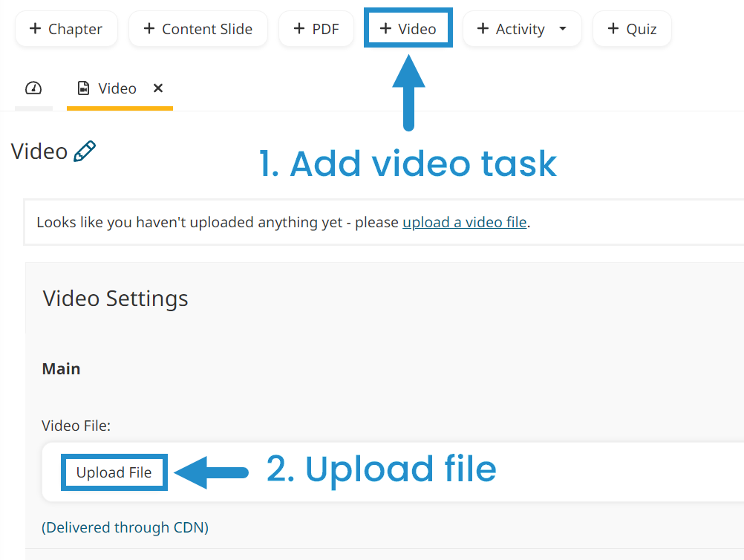The width and height of the screenshot is (744, 560).
Task: Click the Video Settings panel header
Action: (x=115, y=298)
